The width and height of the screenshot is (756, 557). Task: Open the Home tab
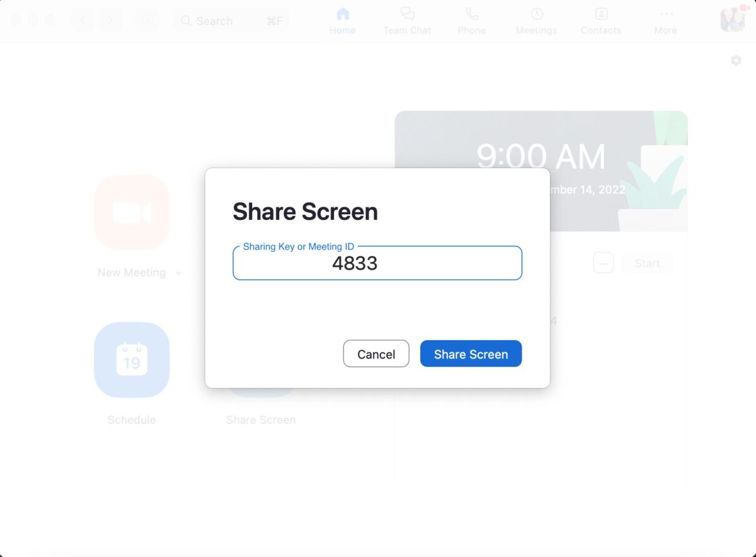point(342,21)
